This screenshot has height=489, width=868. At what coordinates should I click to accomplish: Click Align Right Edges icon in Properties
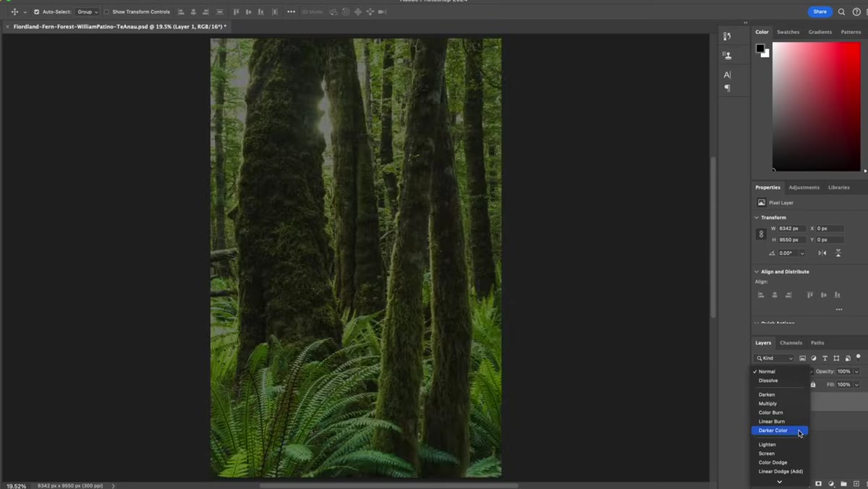pos(788,295)
